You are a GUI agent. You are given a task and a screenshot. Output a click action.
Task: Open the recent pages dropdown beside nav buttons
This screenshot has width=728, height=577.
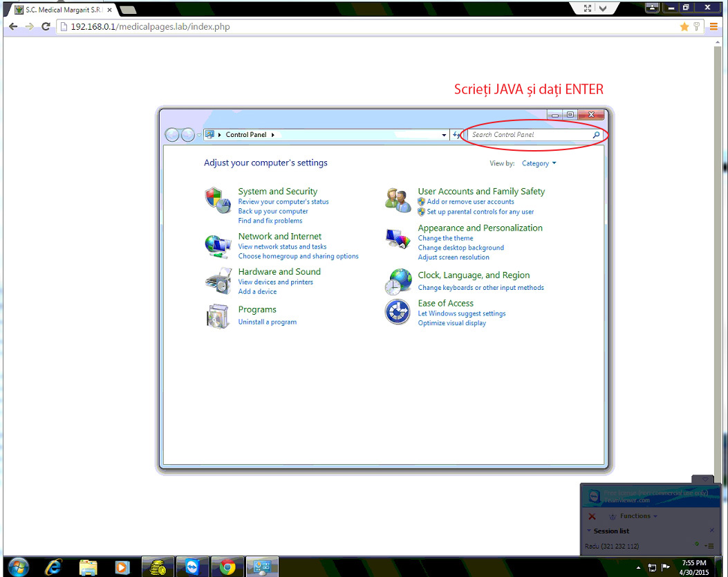point(198,135)
